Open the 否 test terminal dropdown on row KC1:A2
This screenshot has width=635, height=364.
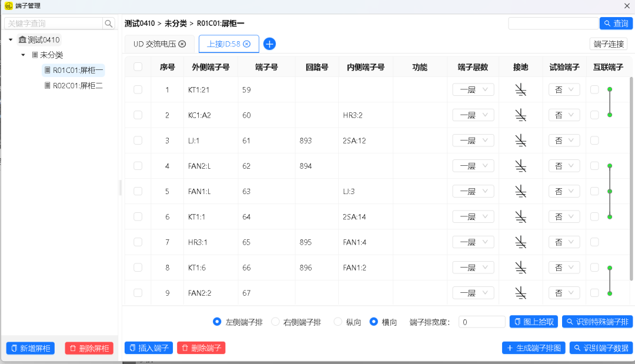[564, 115]
